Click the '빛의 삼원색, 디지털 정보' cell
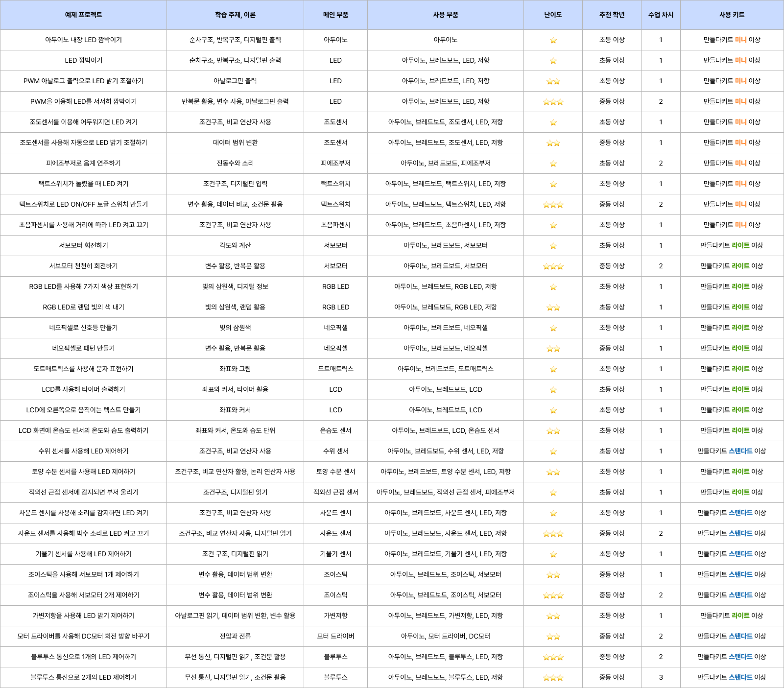 click(x=235, y=286)
